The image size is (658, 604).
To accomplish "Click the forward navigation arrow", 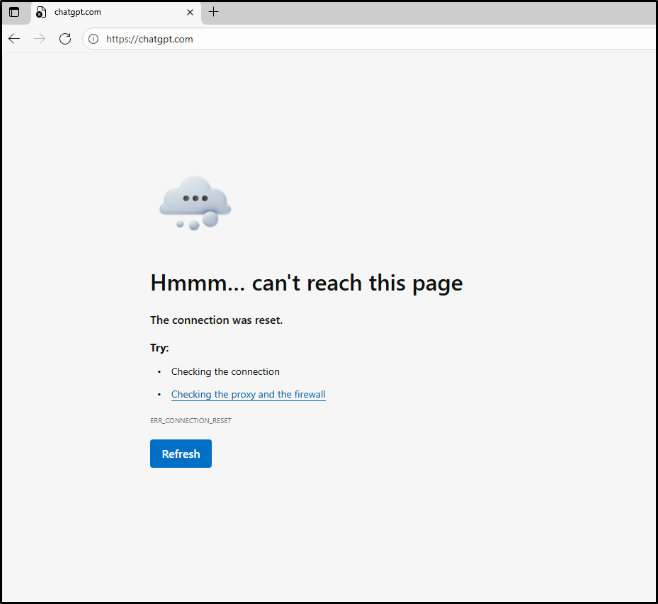I will (x=40, y=39).
